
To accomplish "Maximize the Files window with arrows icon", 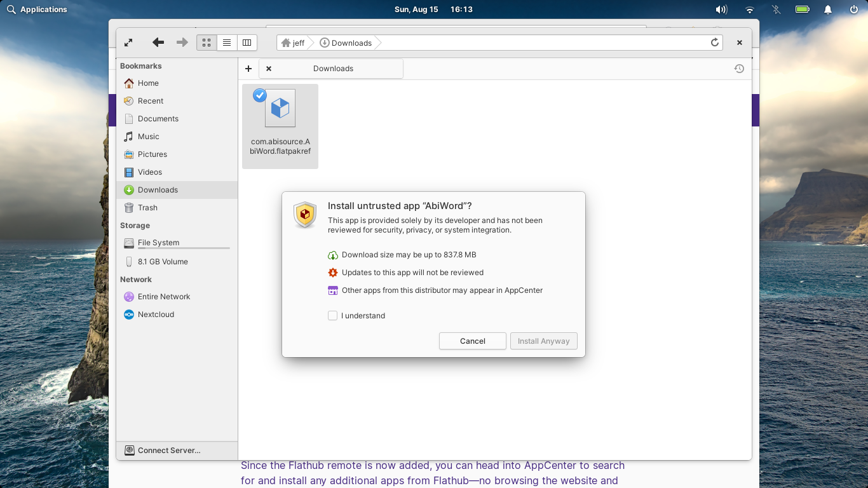I will 128,43.
